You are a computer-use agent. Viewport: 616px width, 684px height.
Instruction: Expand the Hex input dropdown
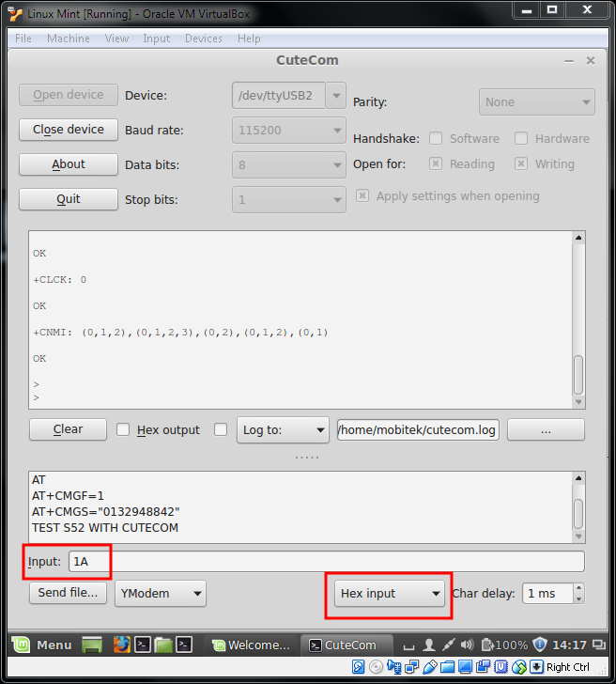point(390,594)
